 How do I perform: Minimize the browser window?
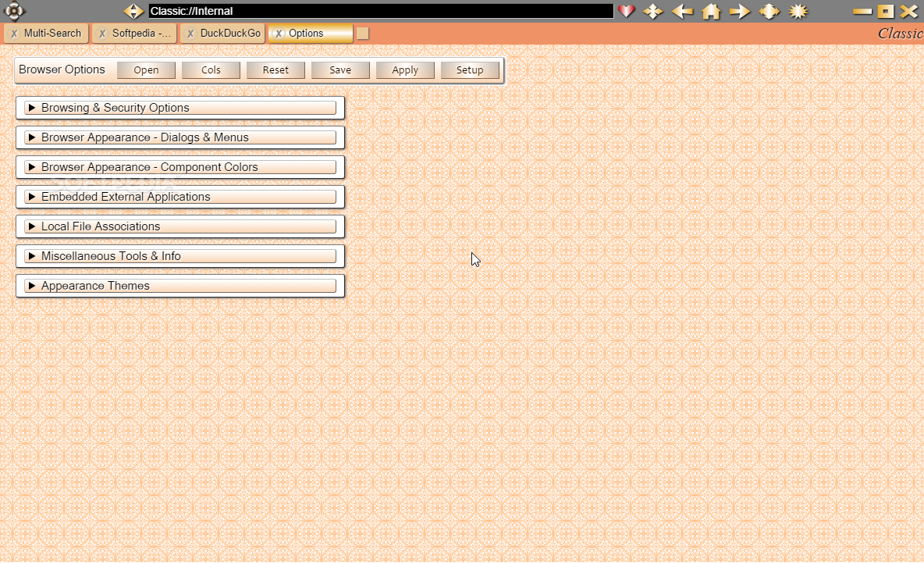pos(862,11)
